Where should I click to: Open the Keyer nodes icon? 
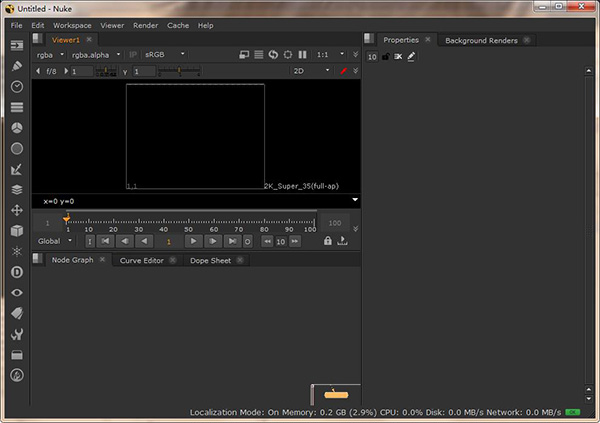[x=17, y=169]
